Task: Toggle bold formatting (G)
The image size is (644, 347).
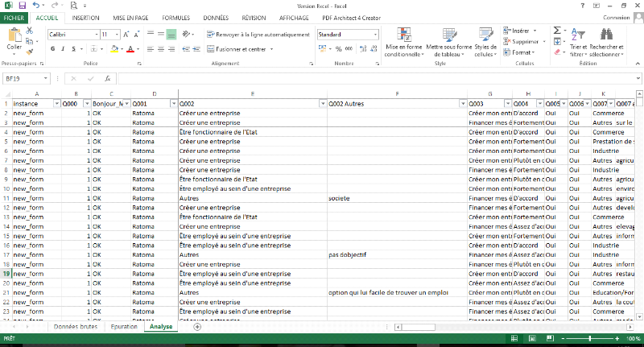Action: tap(52, 49)
